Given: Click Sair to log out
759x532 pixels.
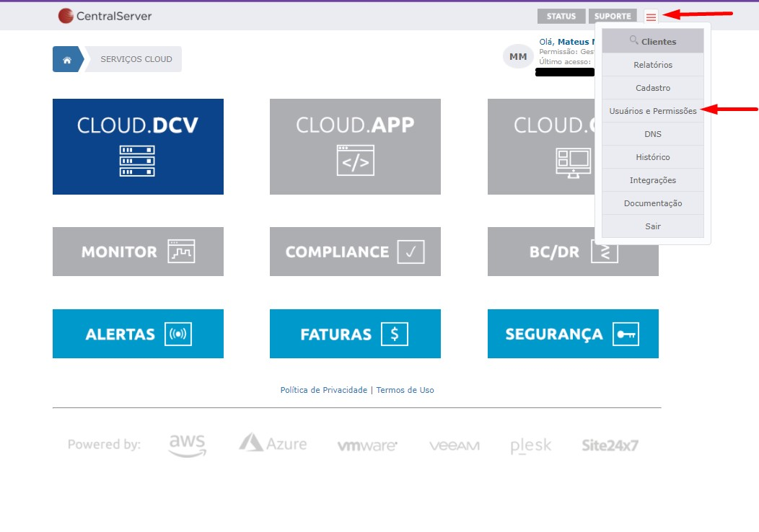Looking at the screenshot, I should click(652, 226).
